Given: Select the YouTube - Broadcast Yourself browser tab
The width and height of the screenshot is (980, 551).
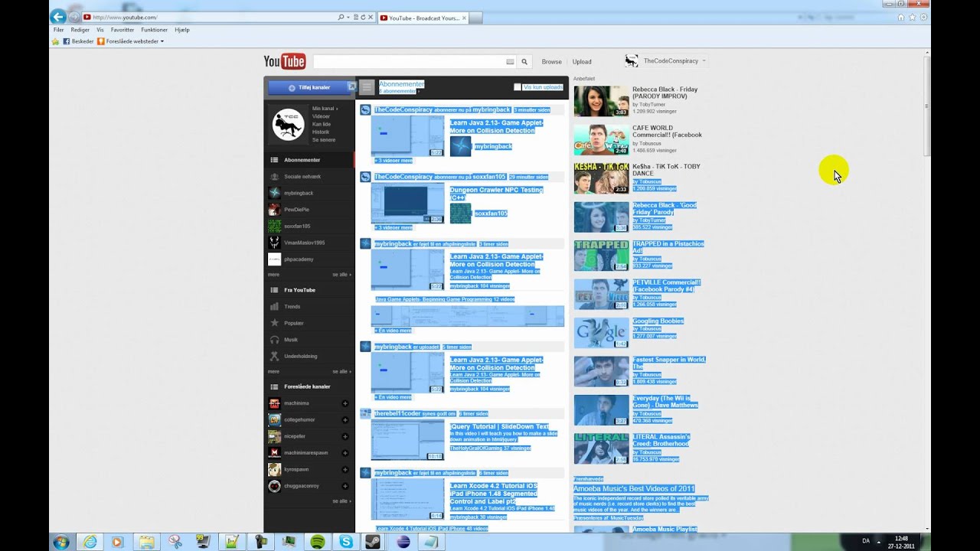Looking at the screenshot, I should [423, 17].
